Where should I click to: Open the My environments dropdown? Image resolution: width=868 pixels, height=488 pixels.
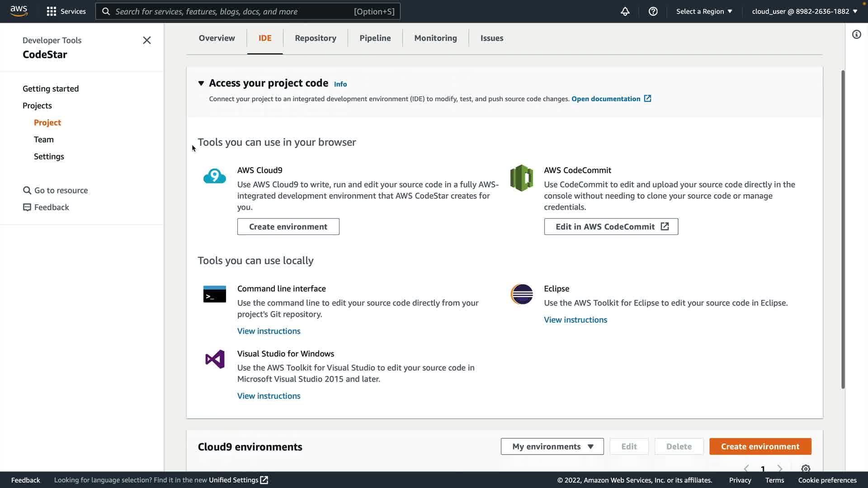click(552, 446)
